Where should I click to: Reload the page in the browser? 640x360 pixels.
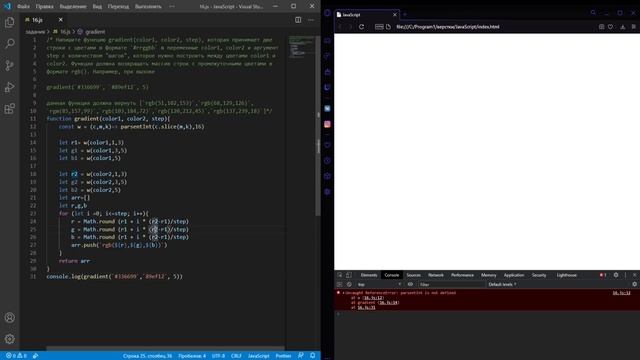361,27
